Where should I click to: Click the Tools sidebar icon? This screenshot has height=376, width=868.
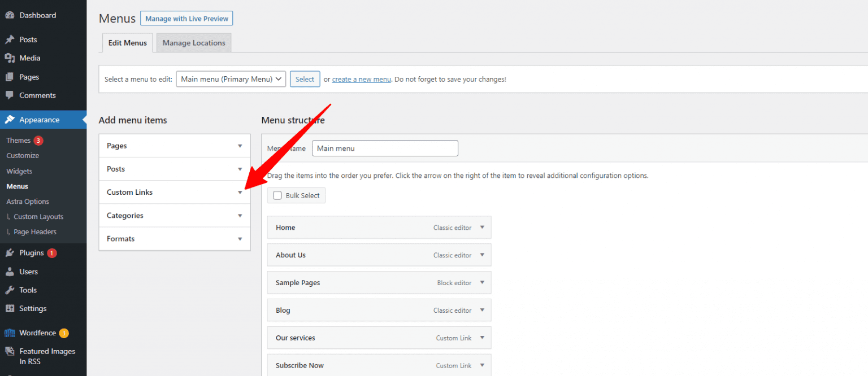pos(10,290)
